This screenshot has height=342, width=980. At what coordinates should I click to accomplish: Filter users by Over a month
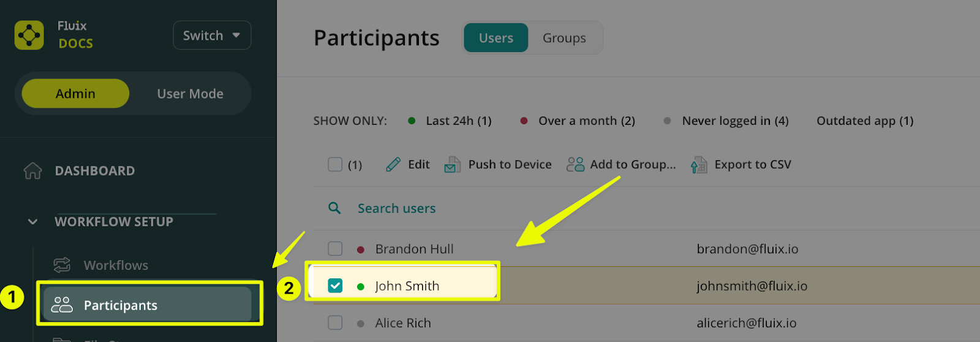tap(586, 121)
